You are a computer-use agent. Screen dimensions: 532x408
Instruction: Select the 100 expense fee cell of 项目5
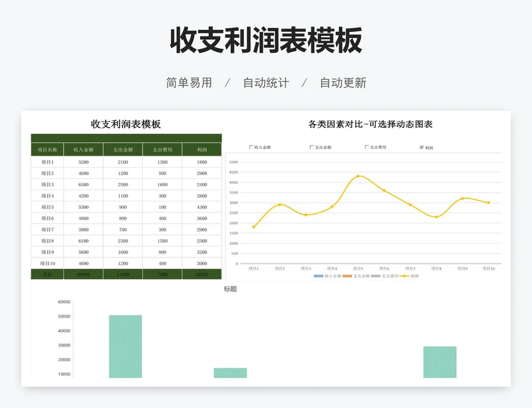tap(162, 207)
